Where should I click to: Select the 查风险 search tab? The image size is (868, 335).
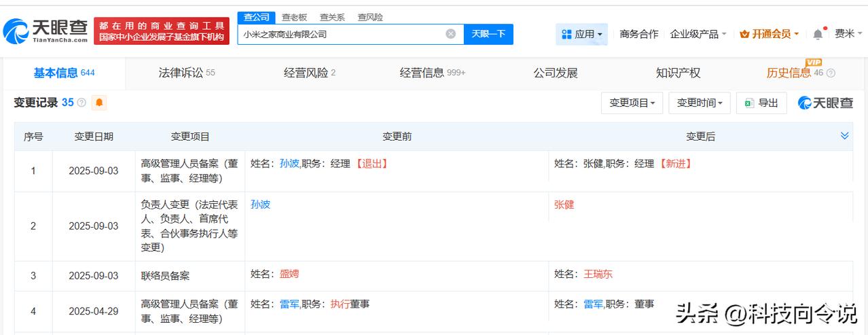(x=370, y=17)
